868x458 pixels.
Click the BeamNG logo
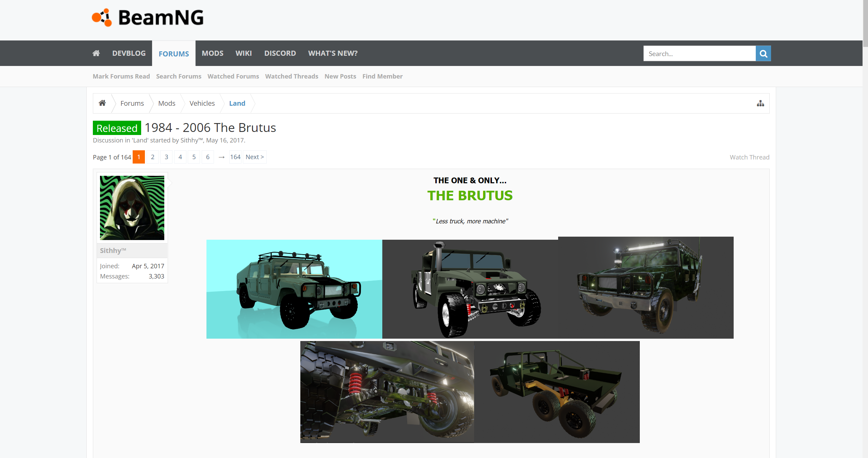pos(148,18)
